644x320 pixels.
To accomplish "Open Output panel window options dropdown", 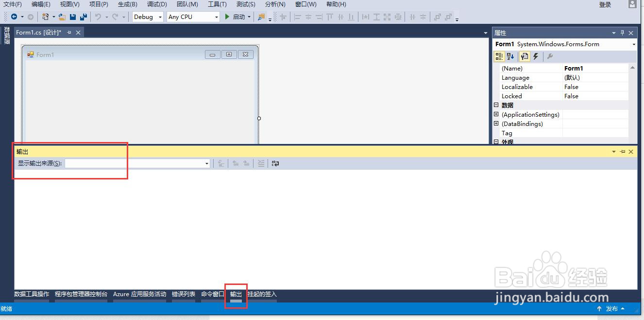I will click(x=614, y=152).
